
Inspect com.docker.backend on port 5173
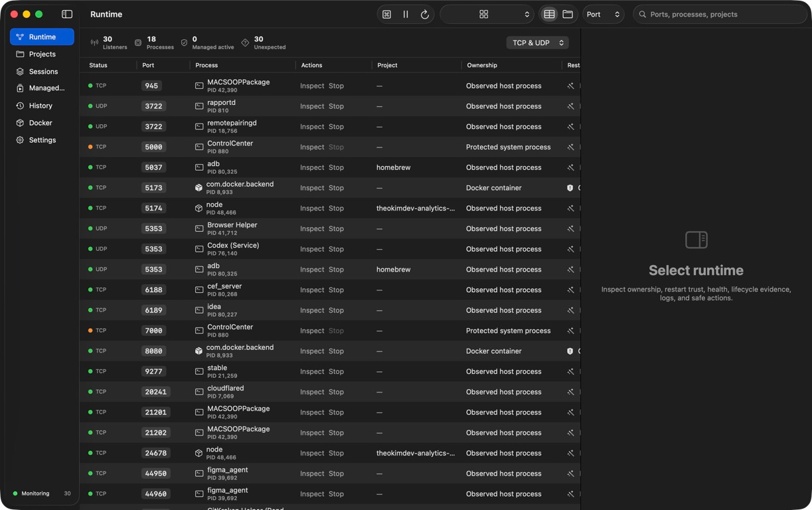tap(312, 188)
